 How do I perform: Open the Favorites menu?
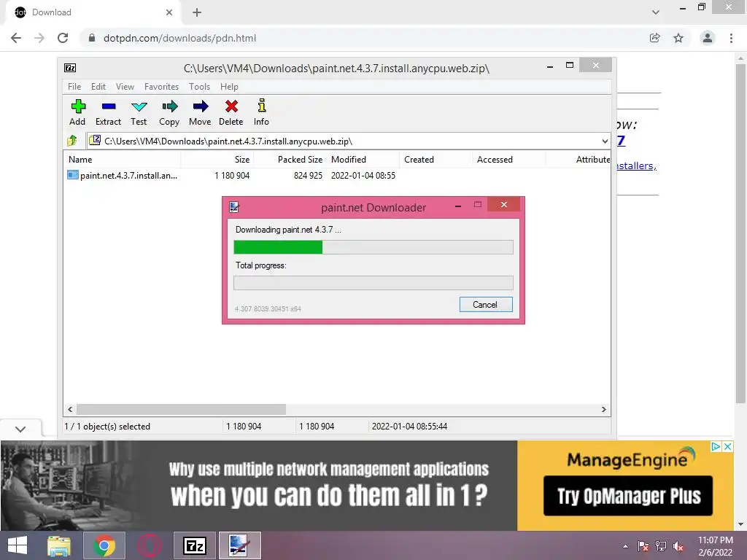click(x=161, y=87)
